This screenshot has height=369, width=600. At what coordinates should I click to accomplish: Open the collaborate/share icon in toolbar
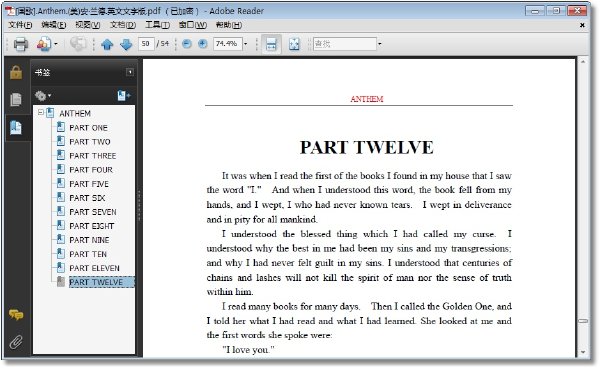[x=44, y=44]
